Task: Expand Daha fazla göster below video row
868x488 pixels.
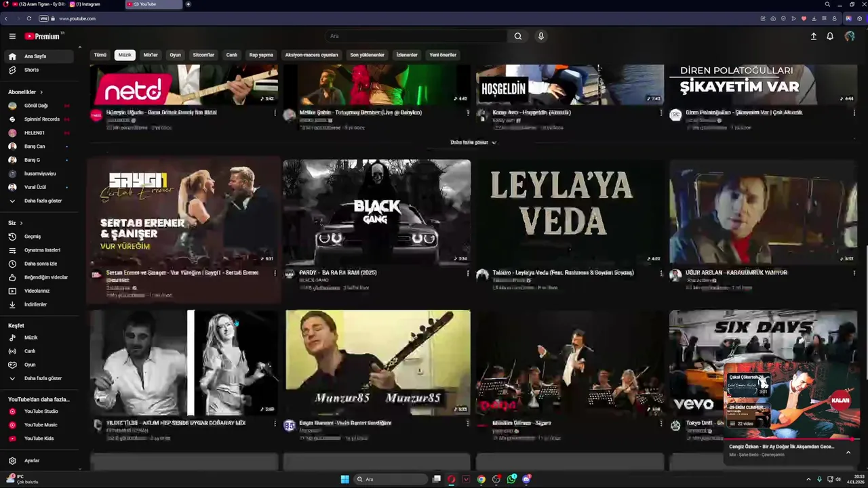Action: [473, 142]
